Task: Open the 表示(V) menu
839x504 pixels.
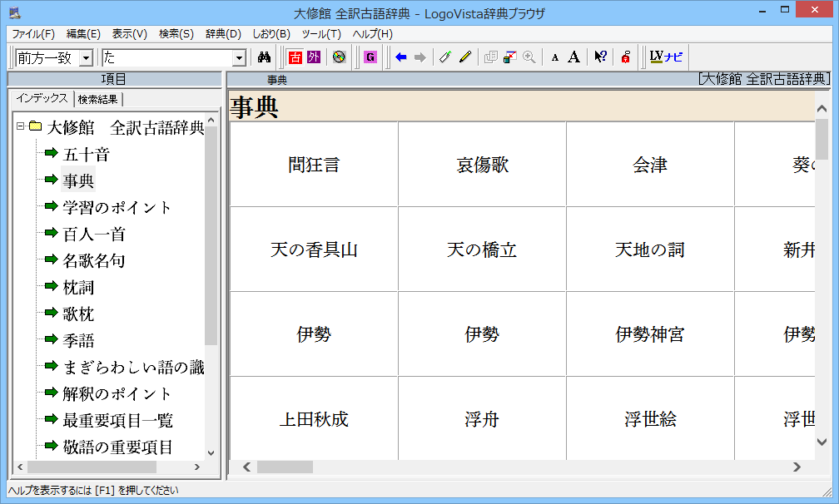Action: (130, 33)
